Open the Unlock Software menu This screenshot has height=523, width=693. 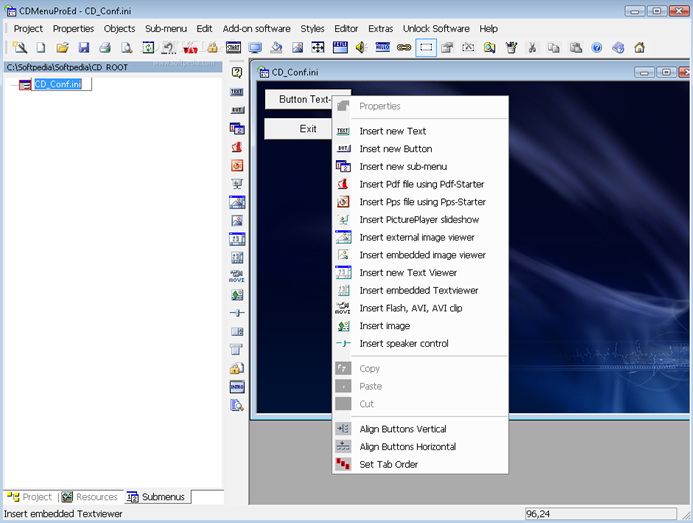click(436, 29)
